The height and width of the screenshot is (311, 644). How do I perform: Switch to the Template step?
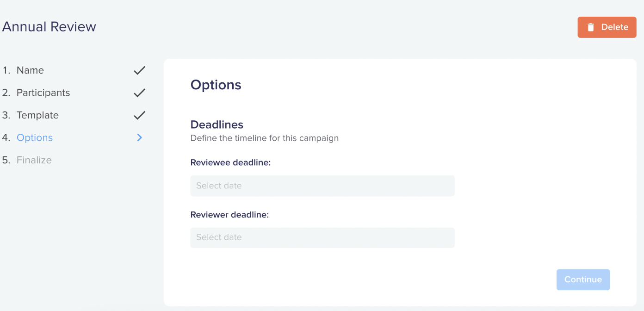tap(37, 115)
